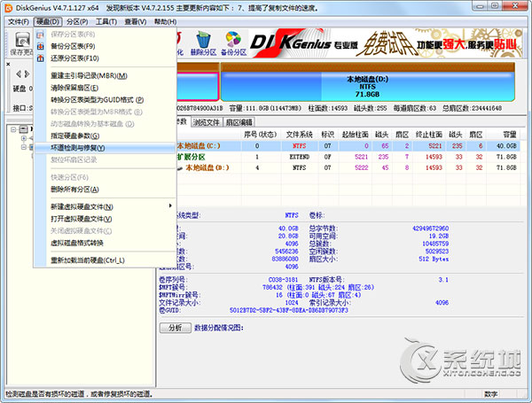Click the 4294967296O total bytes value
532x403 pixels.
(x=431, y=229)
